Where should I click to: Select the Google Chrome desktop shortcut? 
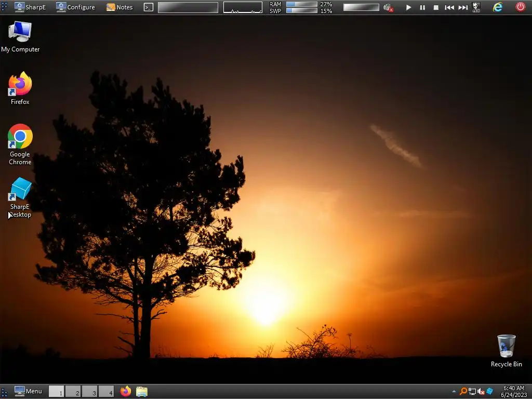(x=20, y=144)
